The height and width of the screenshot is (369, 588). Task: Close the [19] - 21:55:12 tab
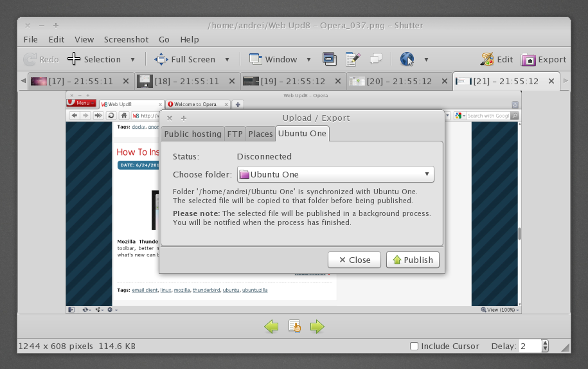(x=338, y=81)
